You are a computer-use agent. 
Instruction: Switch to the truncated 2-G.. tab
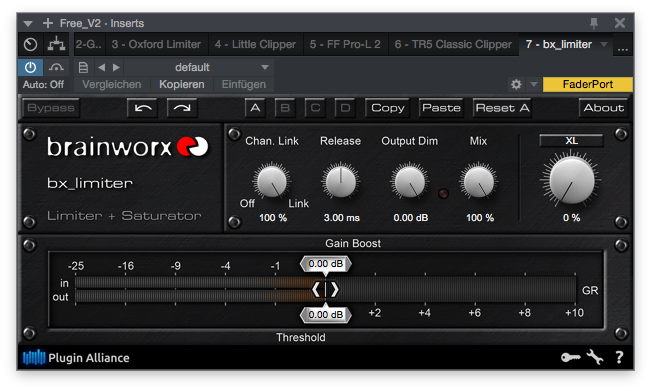[89, 44]
